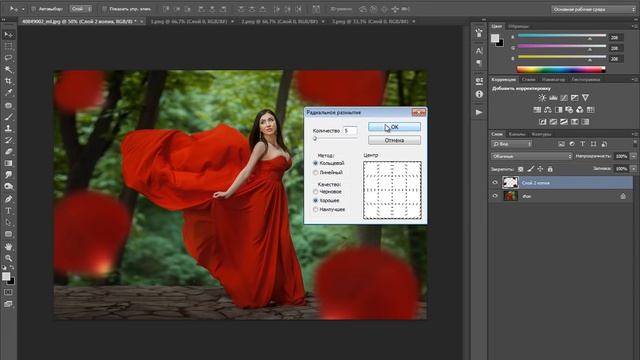Open the collapsed Info panel icon
Viewport: 640px width, 360px height.
pos(479,94)
